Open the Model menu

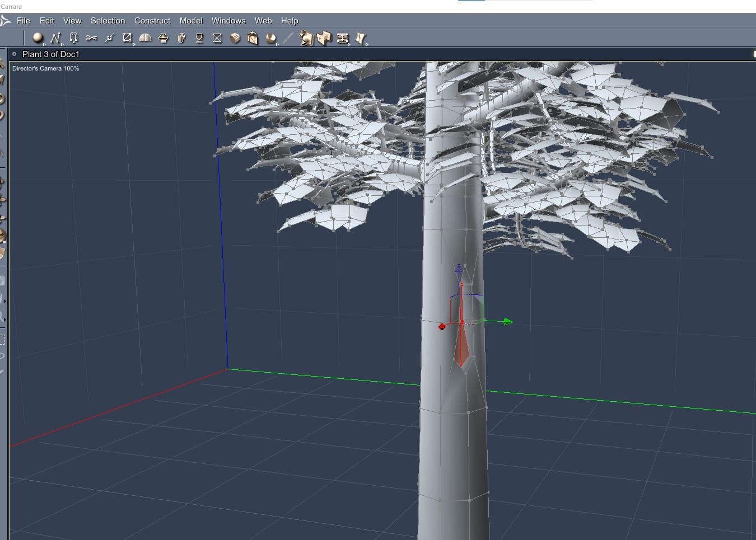pyautogui.click(x=191, y=21)
